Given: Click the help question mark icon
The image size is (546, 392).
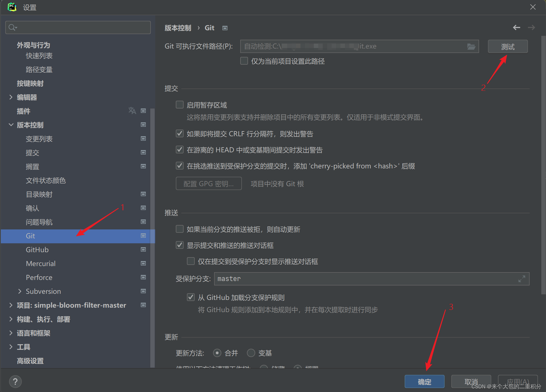Looking at the screenshot, I should [15, 381].
